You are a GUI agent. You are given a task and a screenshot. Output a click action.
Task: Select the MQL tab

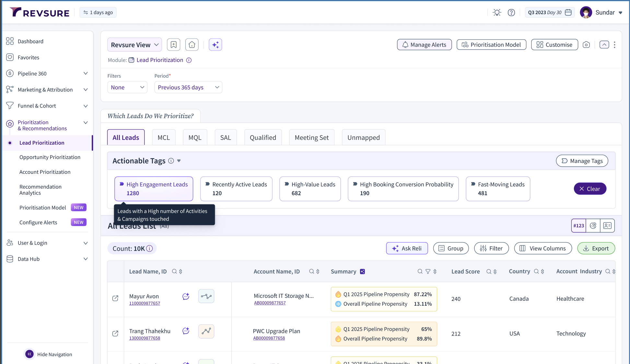click(x=195, y=137)
